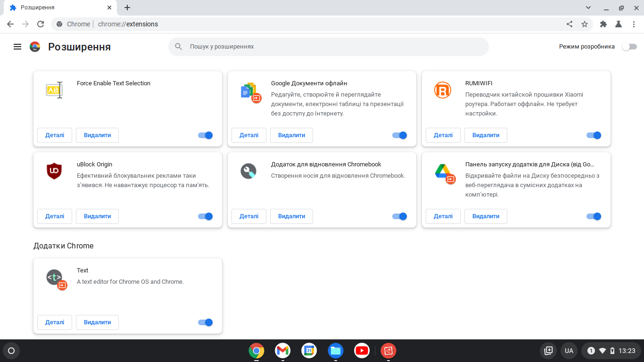Enable developer mode toggle
The image size is (644, 362).
629,47
